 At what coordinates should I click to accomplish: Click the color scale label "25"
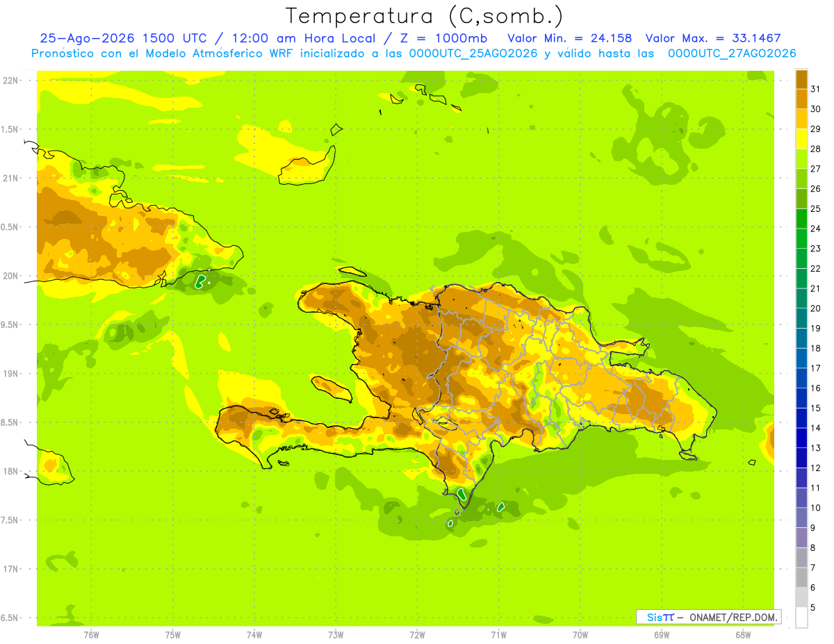816,208
